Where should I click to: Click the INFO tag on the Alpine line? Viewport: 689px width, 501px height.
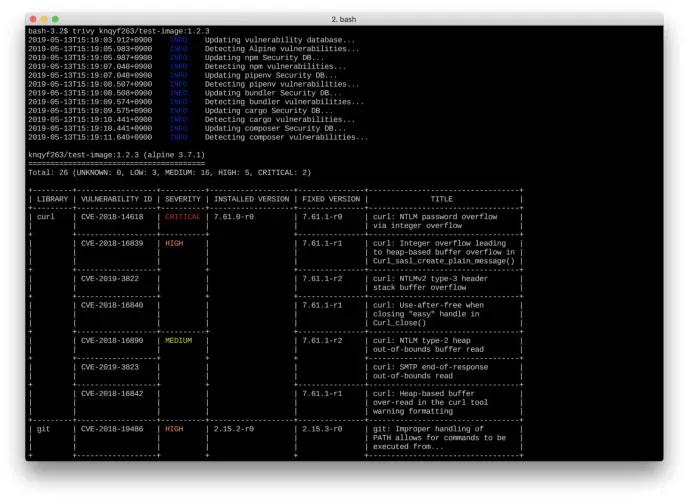178,49
